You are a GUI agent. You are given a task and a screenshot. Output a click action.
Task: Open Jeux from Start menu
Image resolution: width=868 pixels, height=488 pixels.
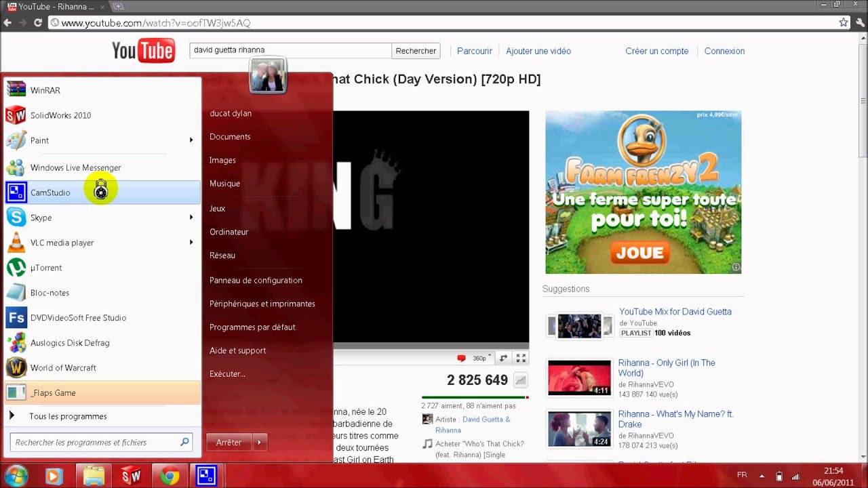tap(217, 209)
